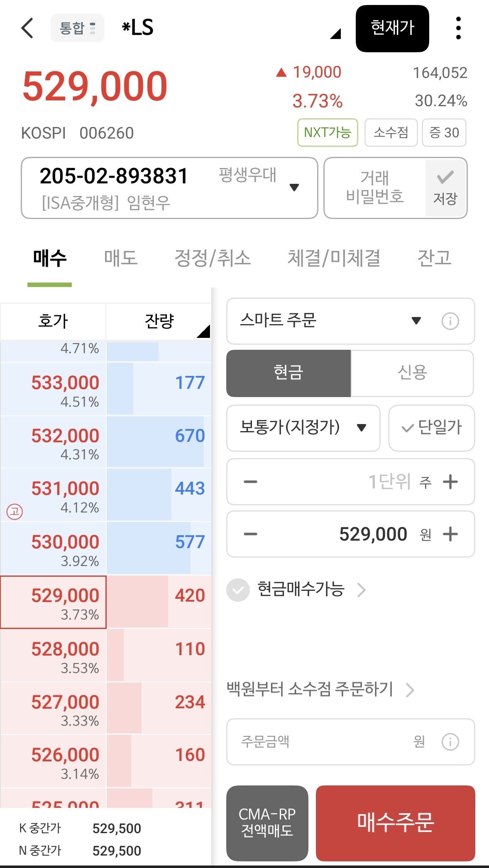Check the 현금매수가능 circle
This screenshot has height=868, width=489.
point(238,590)
